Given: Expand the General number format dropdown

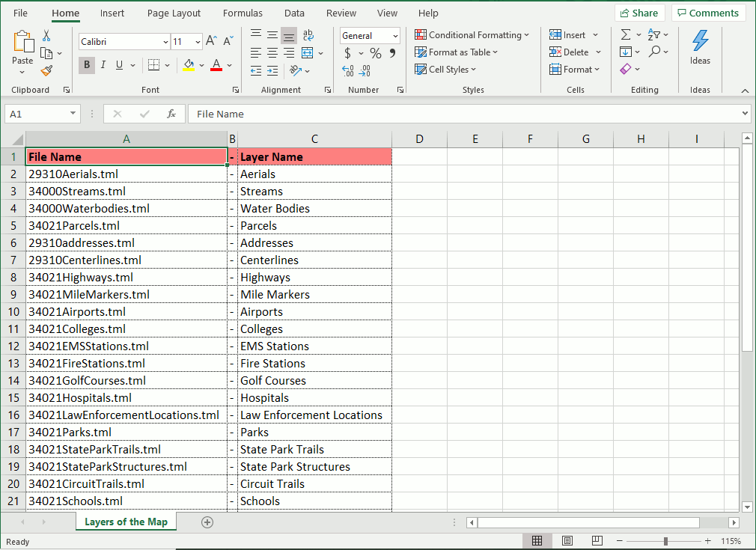Looking at the screenshot, I should [x=396, y=36].
